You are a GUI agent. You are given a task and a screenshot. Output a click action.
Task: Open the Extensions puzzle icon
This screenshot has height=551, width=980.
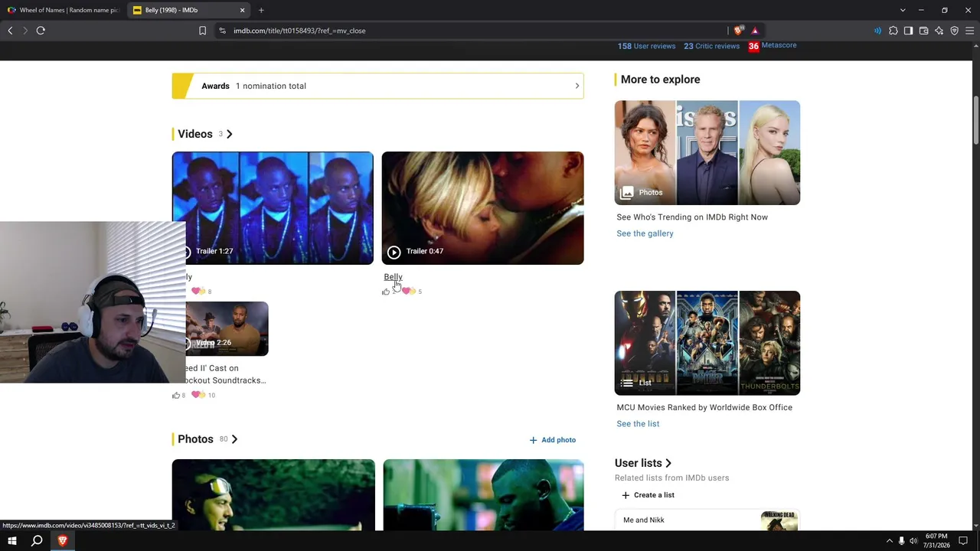point(893,31)
